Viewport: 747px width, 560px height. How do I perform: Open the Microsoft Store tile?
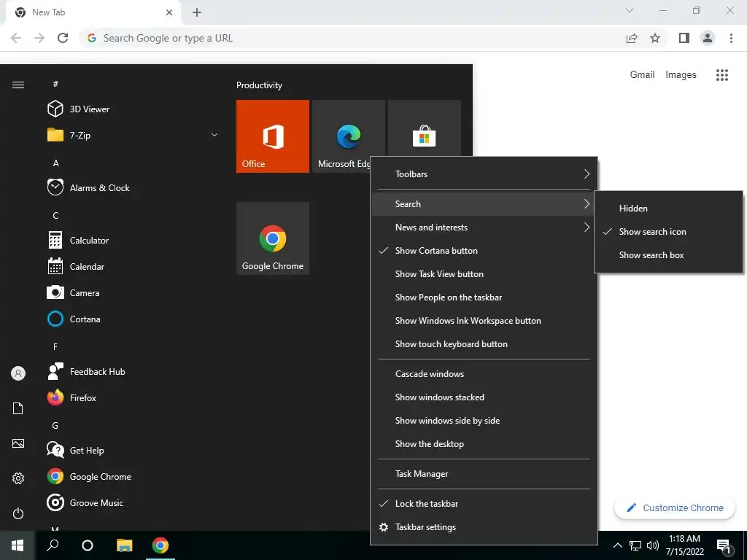[x=424, y=128]
